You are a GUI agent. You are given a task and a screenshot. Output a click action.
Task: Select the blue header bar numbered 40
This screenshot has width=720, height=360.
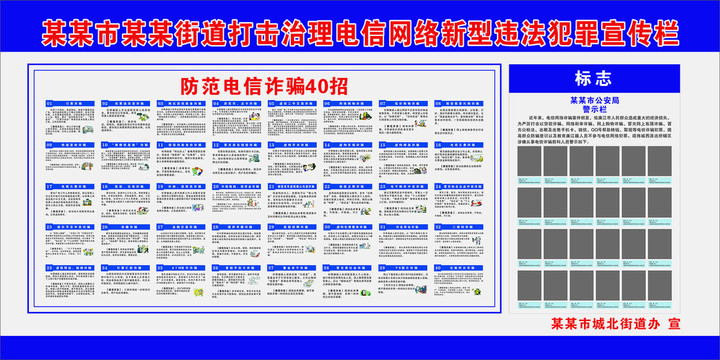coord(459,268)
